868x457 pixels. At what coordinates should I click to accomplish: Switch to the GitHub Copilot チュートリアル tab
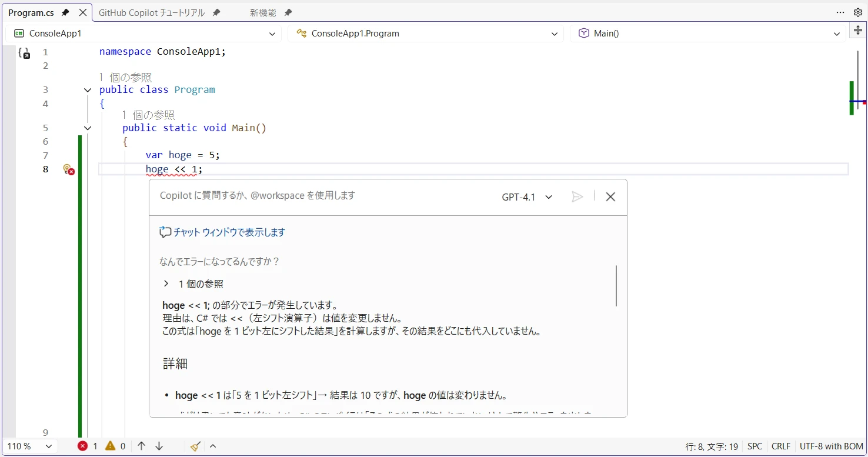click(152, 12)
